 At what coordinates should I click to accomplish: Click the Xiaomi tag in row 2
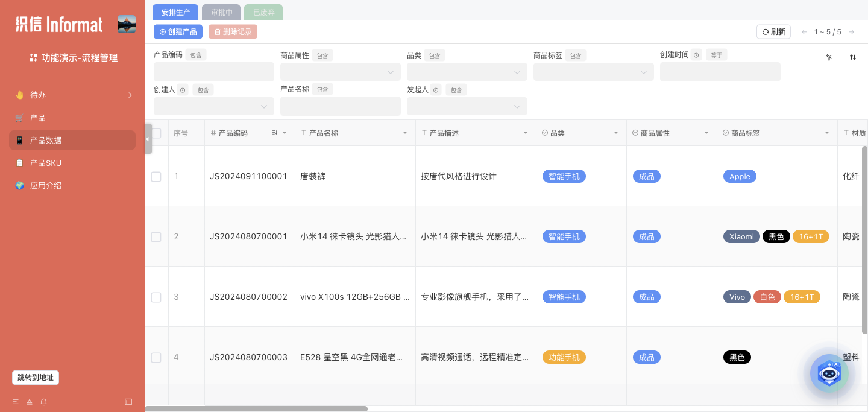pyautogui.click(x=741, y=236)
